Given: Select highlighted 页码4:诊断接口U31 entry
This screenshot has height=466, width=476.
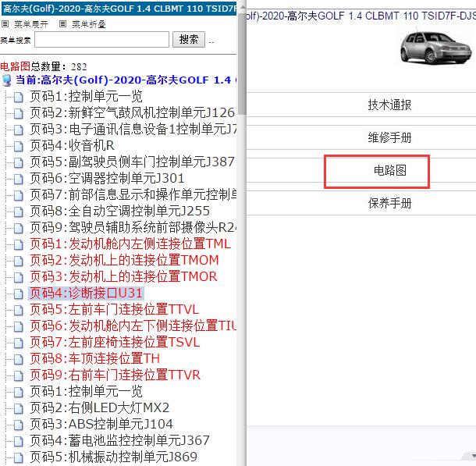Looking at the screenshot, I should (86, 293).
